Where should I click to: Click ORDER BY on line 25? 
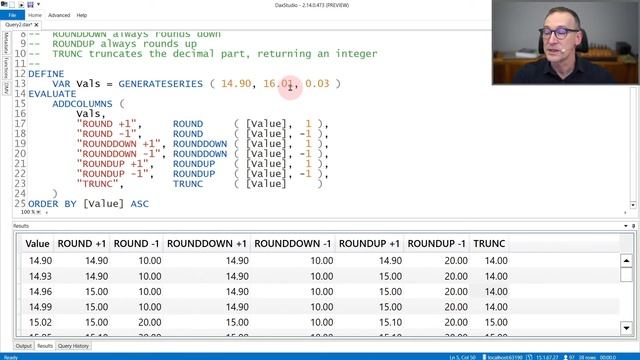52,204
